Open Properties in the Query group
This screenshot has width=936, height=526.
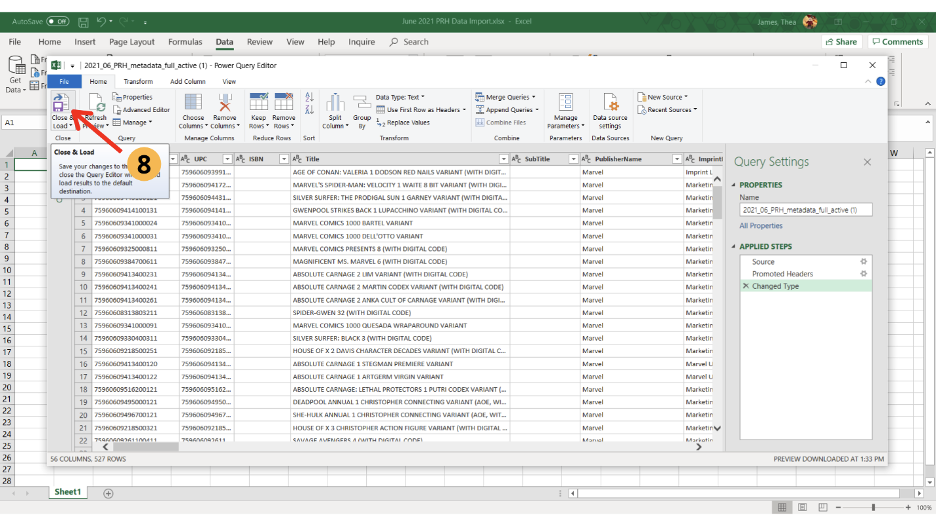click(133, 97)
